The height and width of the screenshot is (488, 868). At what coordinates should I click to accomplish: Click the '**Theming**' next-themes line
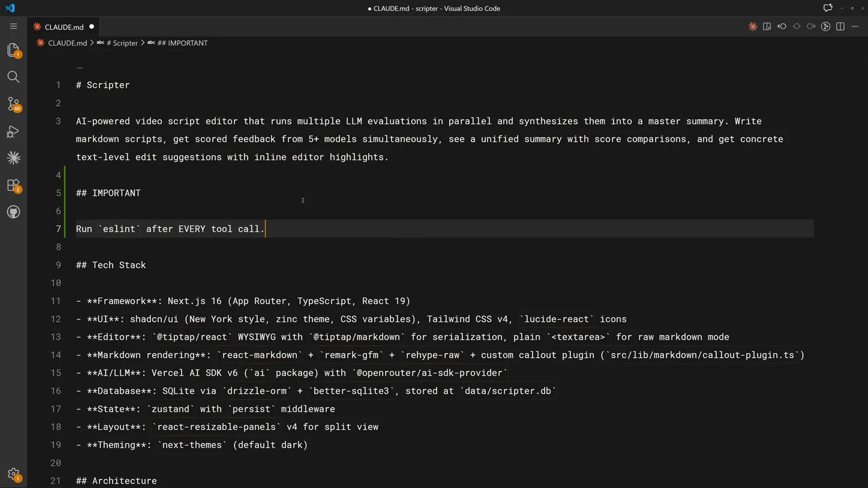192,445
